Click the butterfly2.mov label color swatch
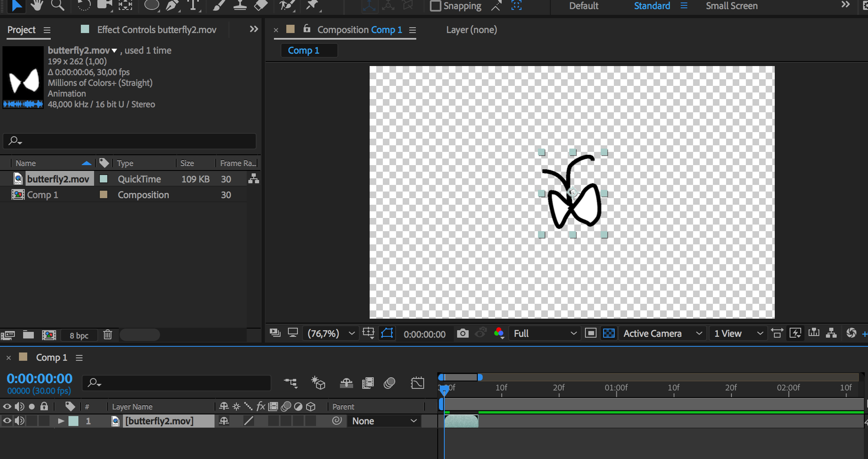Image resolution: width=868 pixels, height=459 pixels. pos(104,179)
